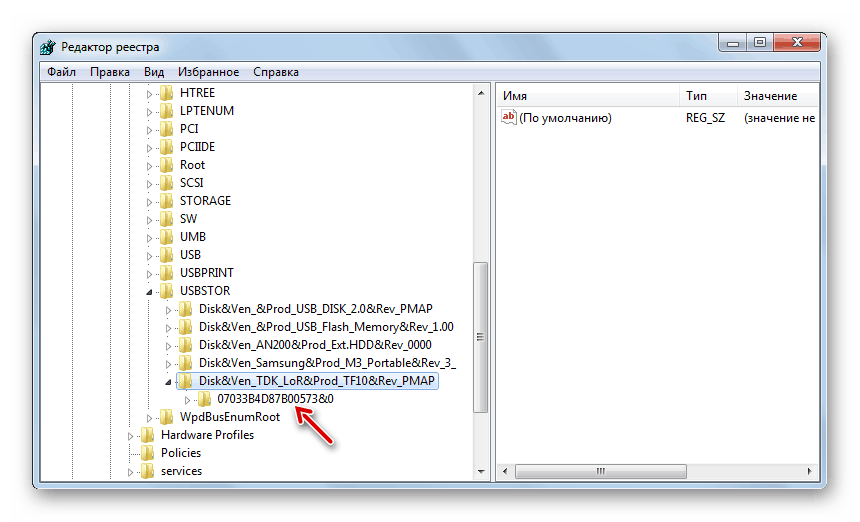Screen dimensions: 860x522
Task: Open the Справка menu
Action: (276, 72)
